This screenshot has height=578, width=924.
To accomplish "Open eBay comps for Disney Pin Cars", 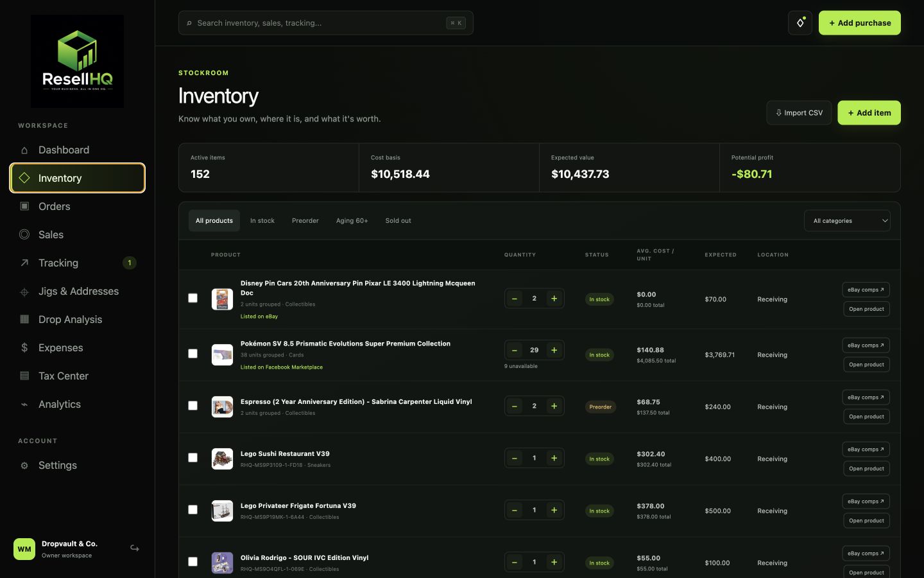I will (x=866, y=290).
